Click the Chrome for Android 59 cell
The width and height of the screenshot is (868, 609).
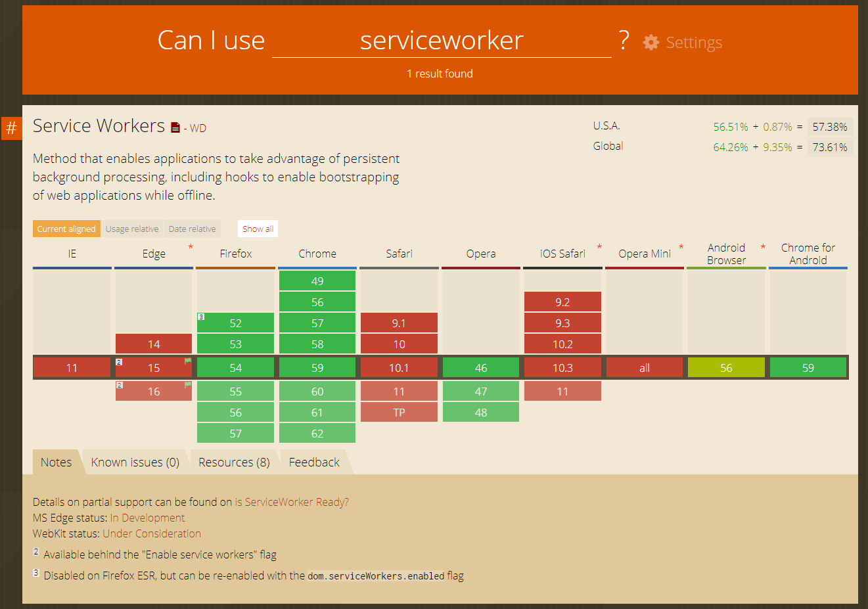click(808, 367)
